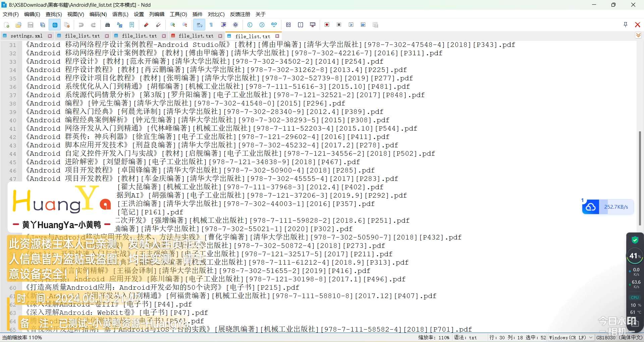Open the 反馈注册 menu
The height and width of the screenshot is (342, 644).
240,14
